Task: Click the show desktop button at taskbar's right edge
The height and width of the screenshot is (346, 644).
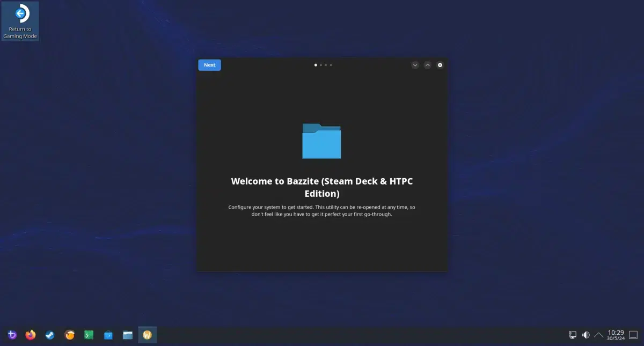Action: pos(635,334)
